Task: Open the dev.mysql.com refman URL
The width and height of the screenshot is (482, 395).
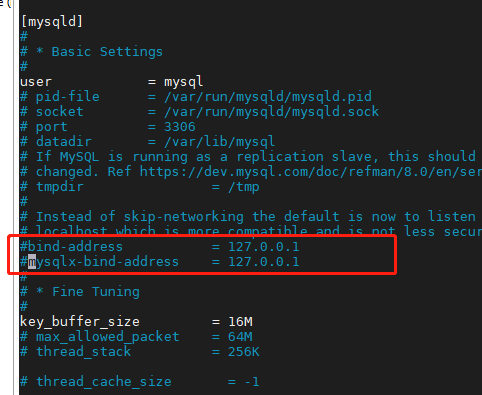Action: 311,172
